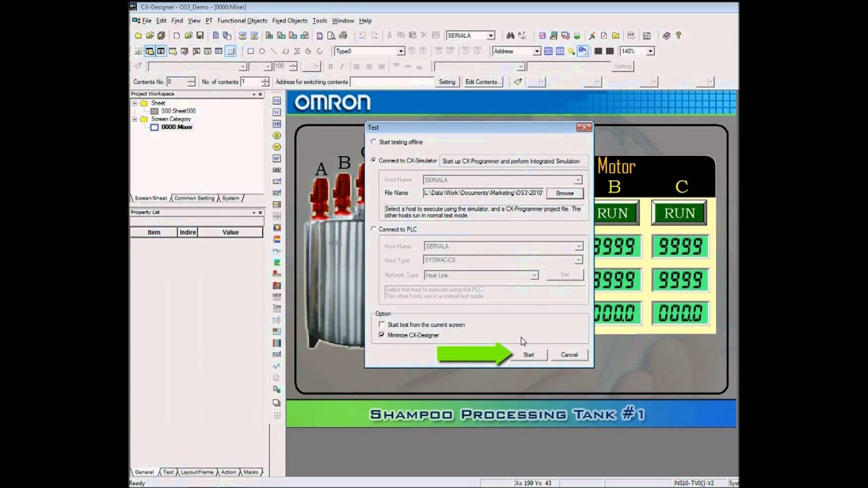This screenshot has height=488, width=868.
Task: Switch to the Common Setting tab
Action: 194,198
